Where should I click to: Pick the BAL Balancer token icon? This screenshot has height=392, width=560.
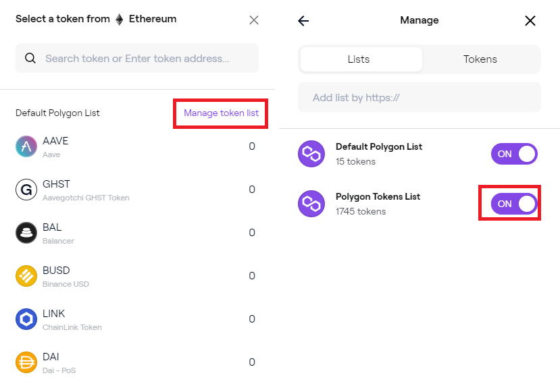[x=26, y=233]
